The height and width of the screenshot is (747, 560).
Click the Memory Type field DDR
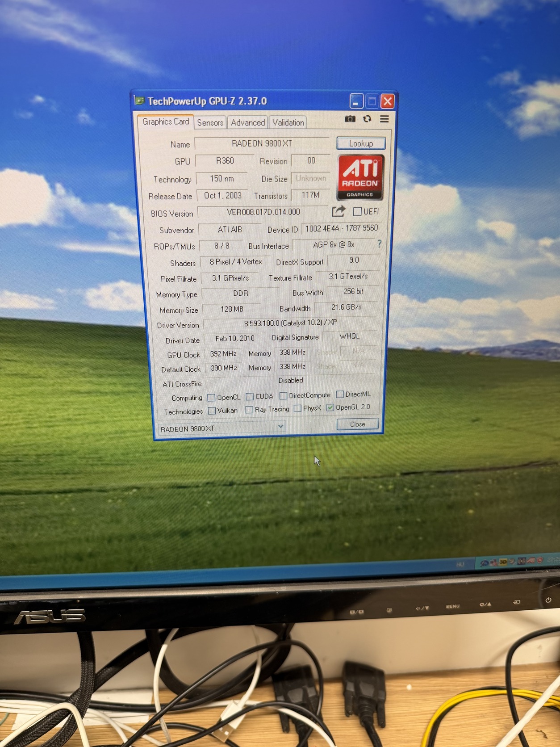[240, 294]
